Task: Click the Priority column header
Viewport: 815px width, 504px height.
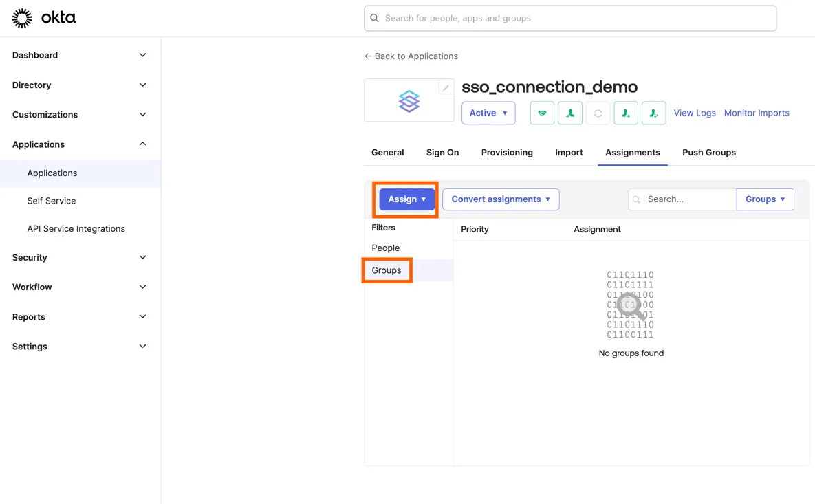Action: pos(475,229)
